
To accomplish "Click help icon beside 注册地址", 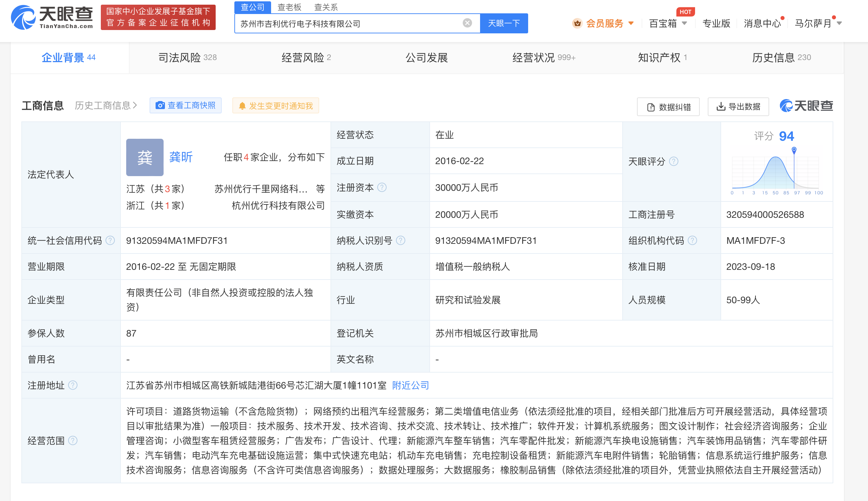I will coord(73,385).
